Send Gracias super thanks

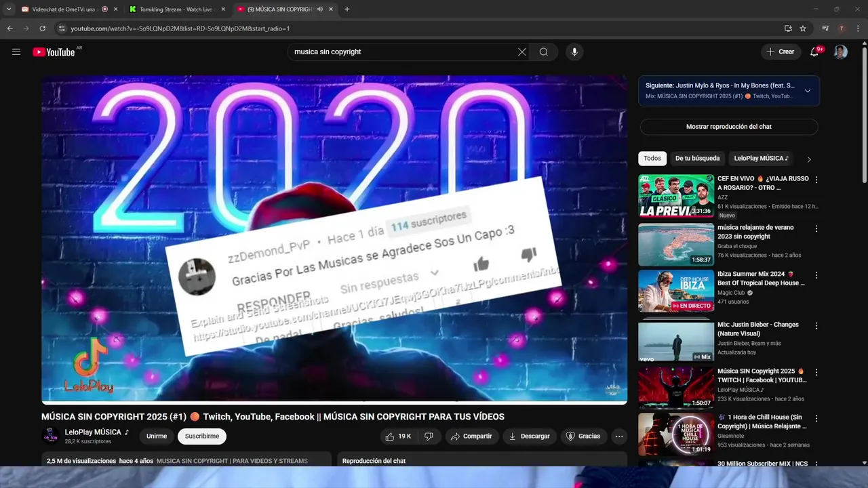pyautogui.click(x=583, y=436)
